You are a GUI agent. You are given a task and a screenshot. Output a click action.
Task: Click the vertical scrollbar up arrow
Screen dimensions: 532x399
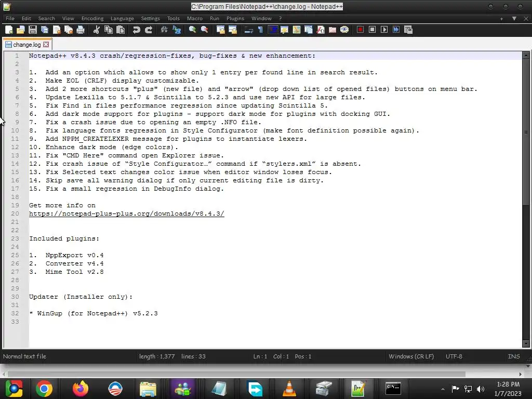point(526,55)
